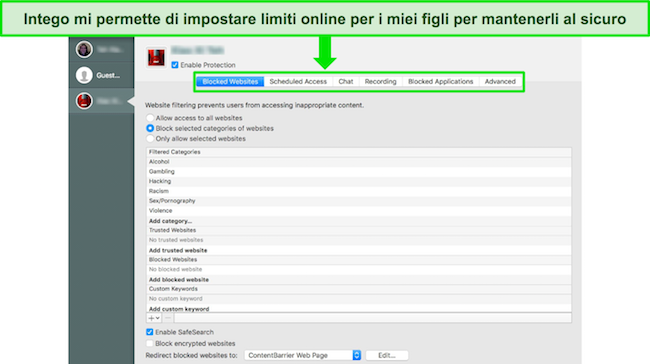Open the plus add-item dropdown below list
650x364 pixels.
[154, 318]
